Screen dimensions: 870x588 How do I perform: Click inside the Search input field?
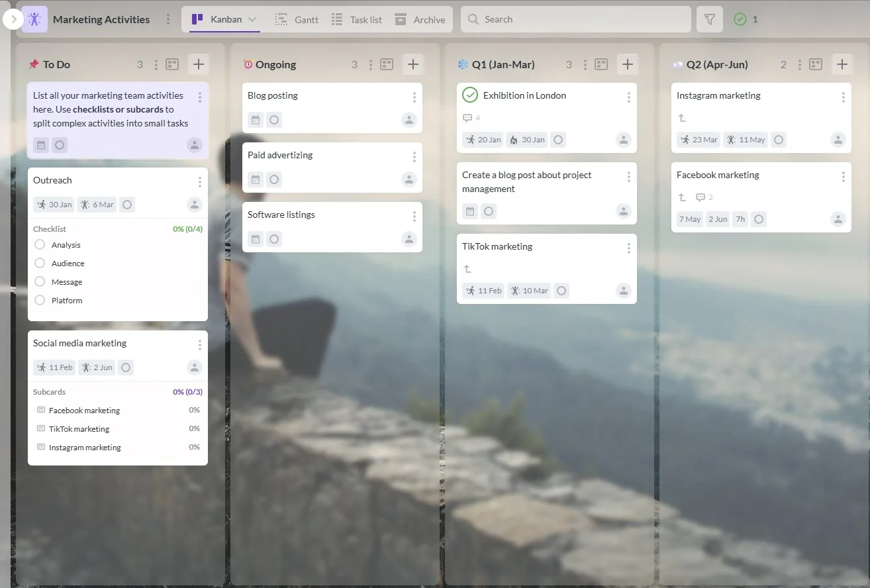coord(575,19)
